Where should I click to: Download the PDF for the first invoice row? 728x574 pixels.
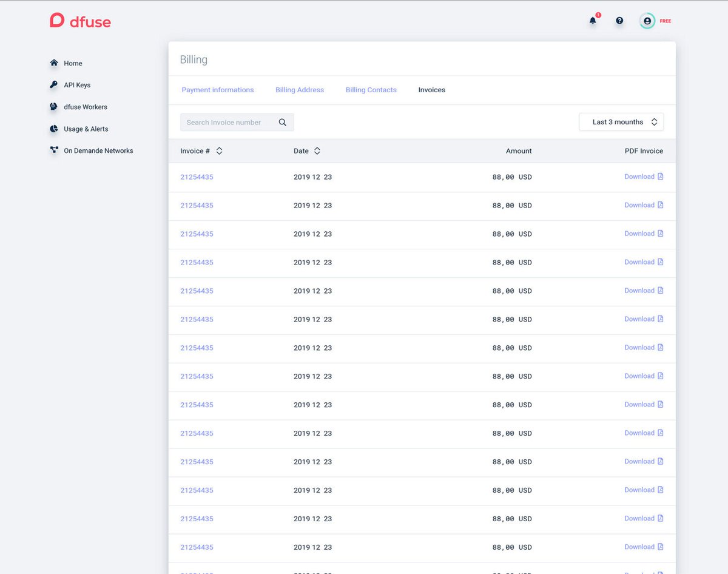644,177
